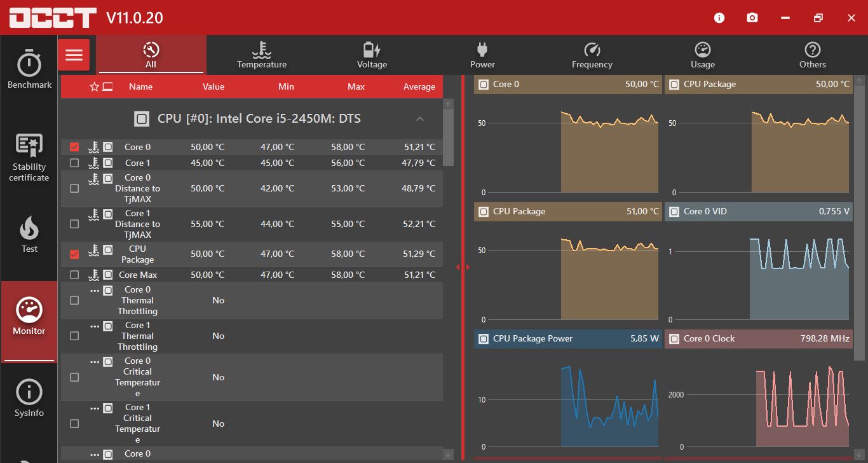
Task: Switch to the All tab
Action: click(151, 55)
